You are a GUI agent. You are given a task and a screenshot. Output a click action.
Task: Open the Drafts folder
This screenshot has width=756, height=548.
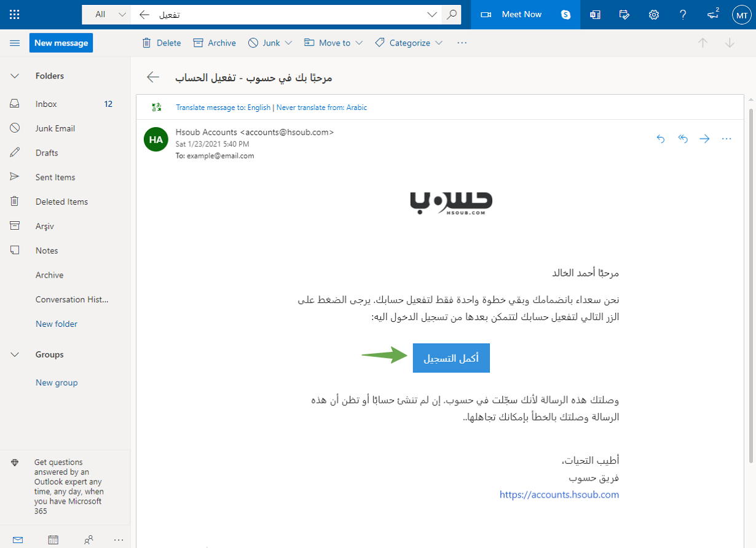[65, 153]
